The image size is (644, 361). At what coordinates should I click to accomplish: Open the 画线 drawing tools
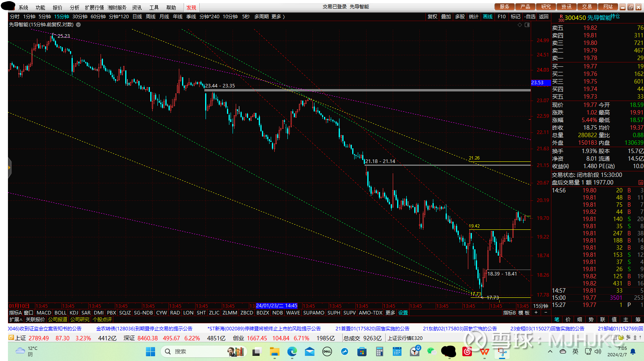(488, 17)
